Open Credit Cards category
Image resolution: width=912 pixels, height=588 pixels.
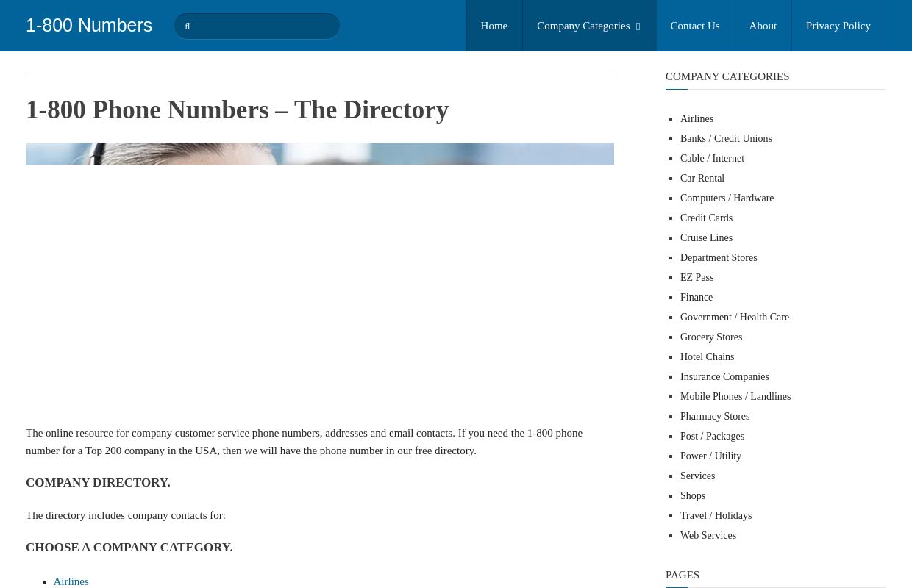706,218
